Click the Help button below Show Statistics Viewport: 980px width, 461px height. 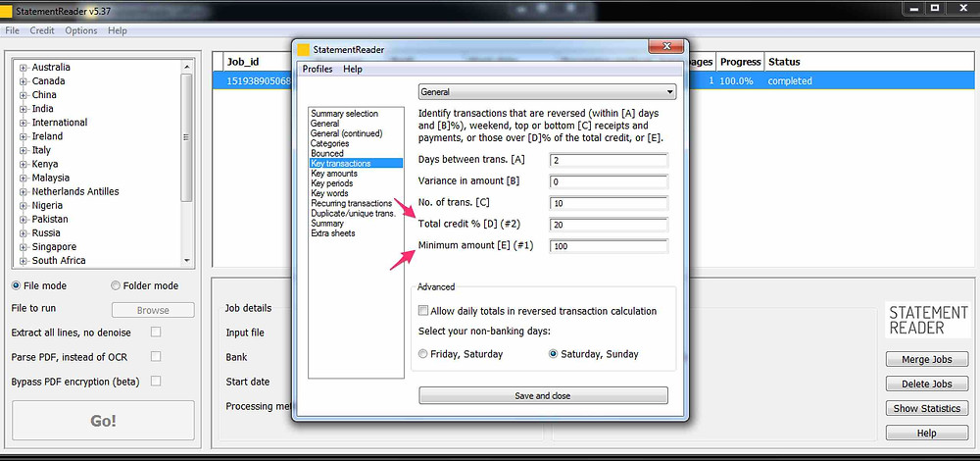[927, 433]
